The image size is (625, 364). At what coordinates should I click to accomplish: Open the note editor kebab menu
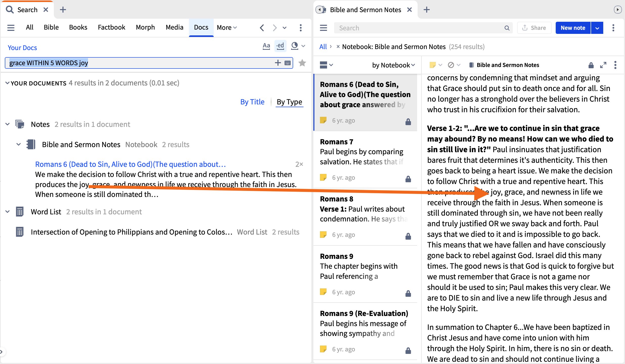615,65
